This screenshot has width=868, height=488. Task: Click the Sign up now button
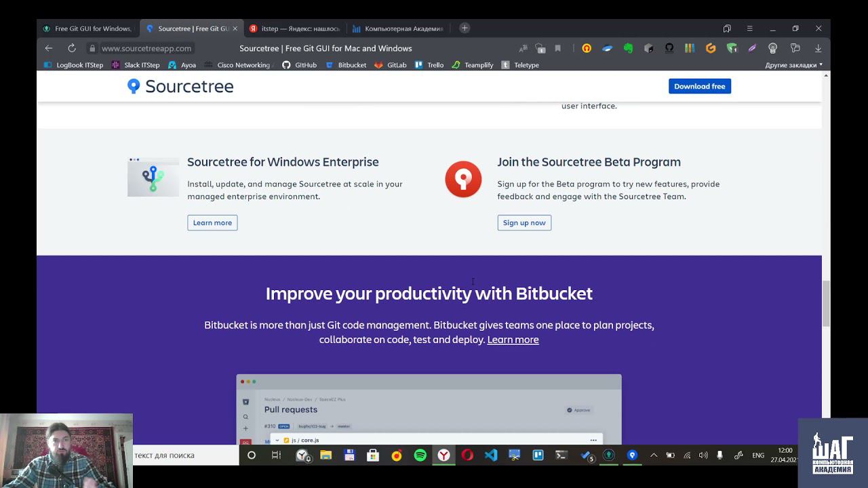pyautogui.click(x=524, y=222)
